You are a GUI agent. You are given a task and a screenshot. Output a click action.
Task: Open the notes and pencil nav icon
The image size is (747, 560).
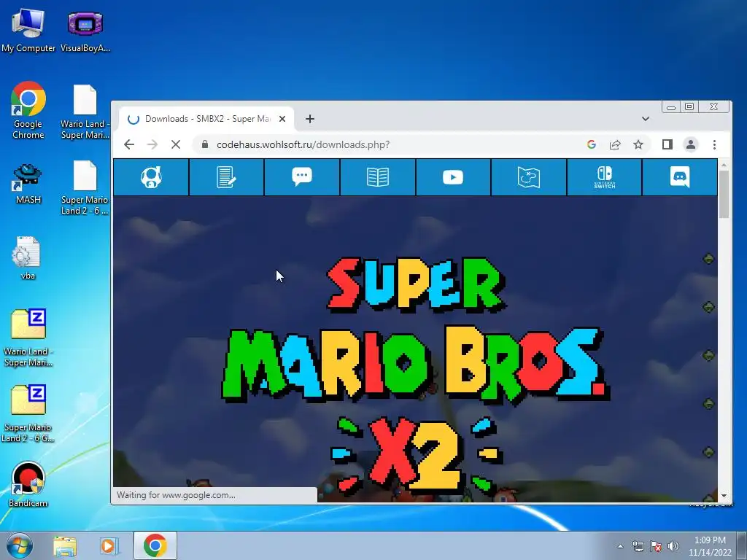pyautogui.click(x=226, y=177)
